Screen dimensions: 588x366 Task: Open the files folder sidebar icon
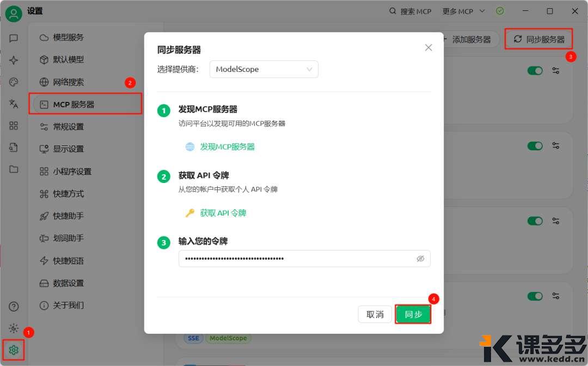[x=14, y=169]
